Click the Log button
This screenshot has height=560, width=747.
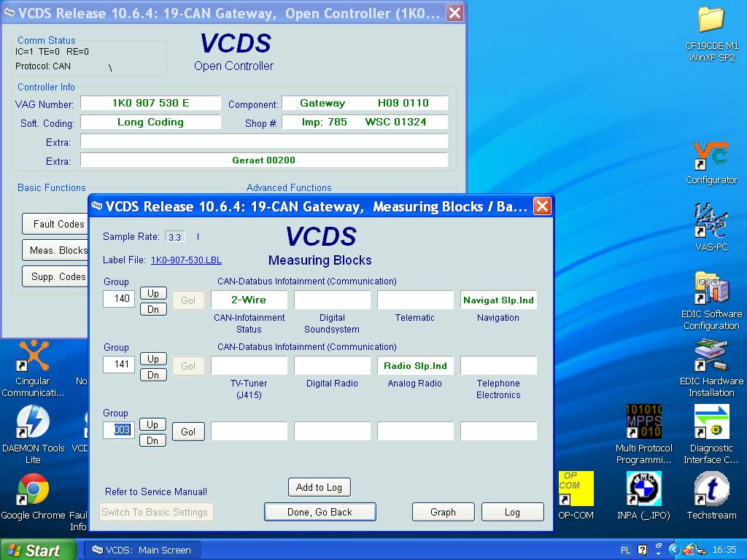coord(513,512)
